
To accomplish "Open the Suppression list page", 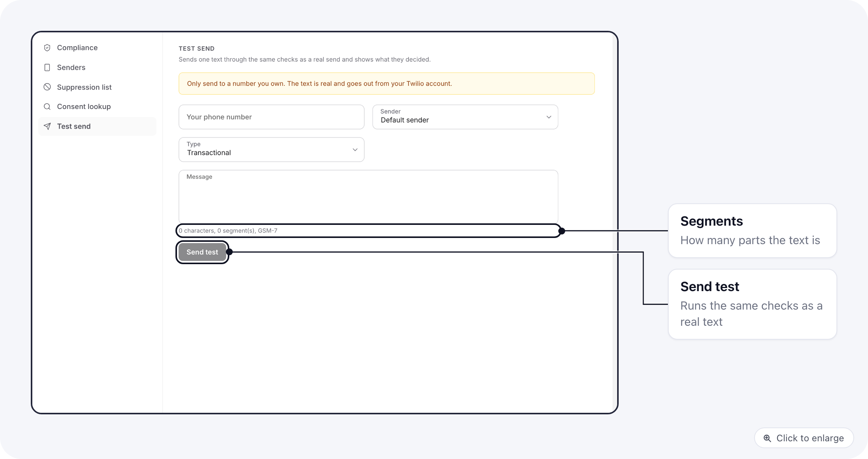I will (97, 87).
